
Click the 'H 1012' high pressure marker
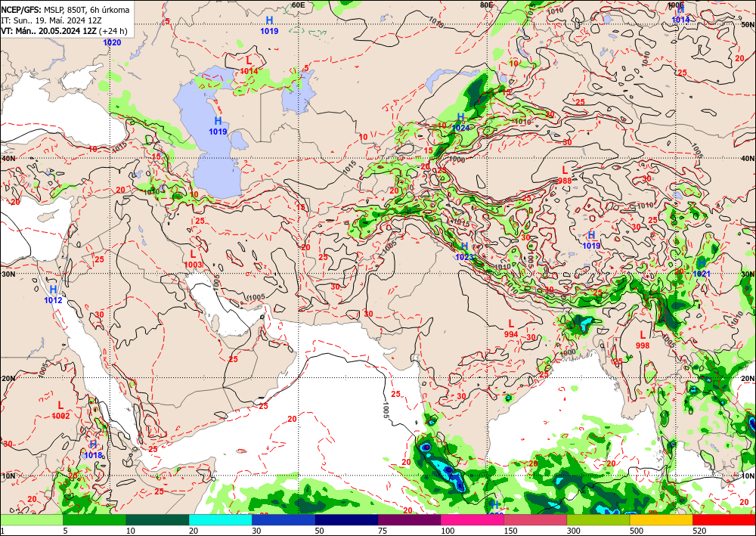point(53,295)
